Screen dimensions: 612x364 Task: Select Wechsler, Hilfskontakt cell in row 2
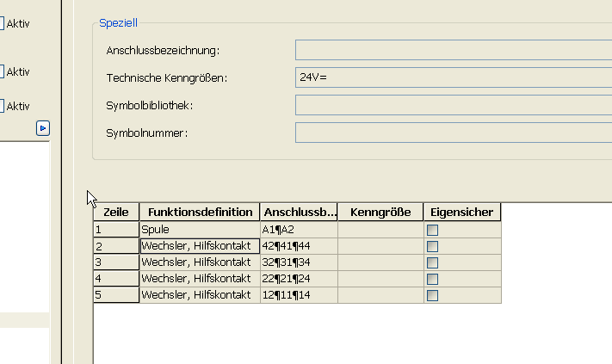200,246
